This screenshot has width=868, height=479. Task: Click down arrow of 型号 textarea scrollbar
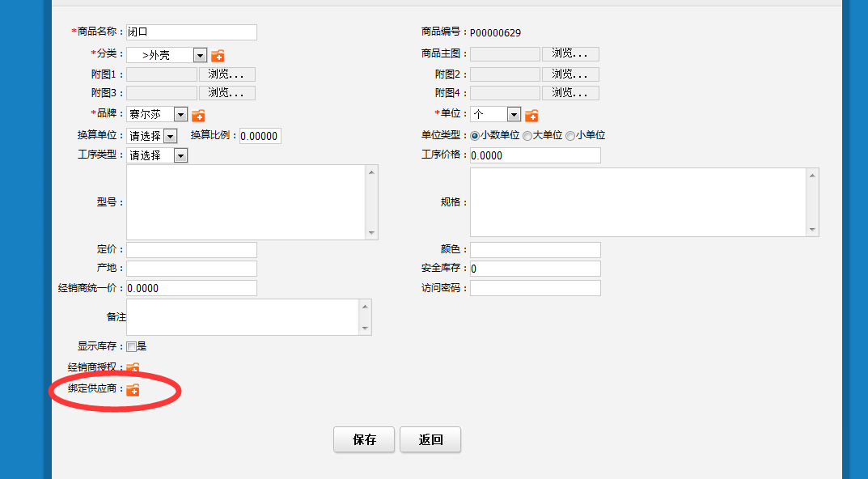click(x=371, y=233)
